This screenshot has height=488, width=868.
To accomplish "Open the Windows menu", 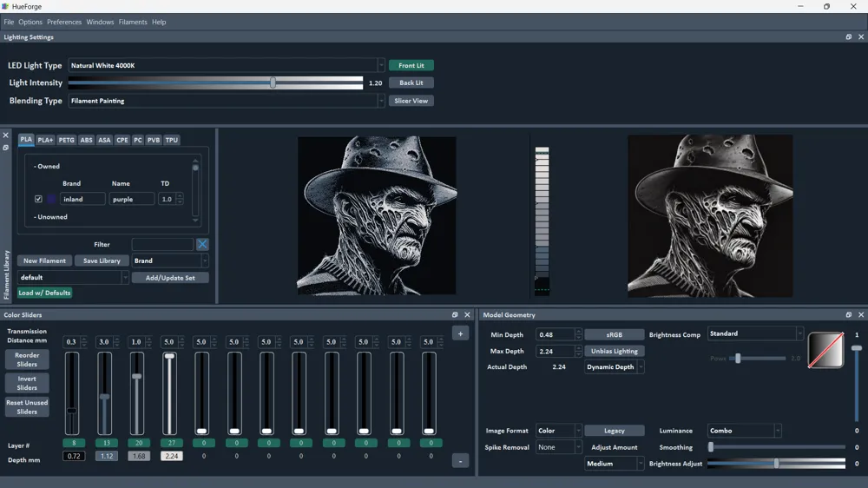I will [x=100, y=23].
